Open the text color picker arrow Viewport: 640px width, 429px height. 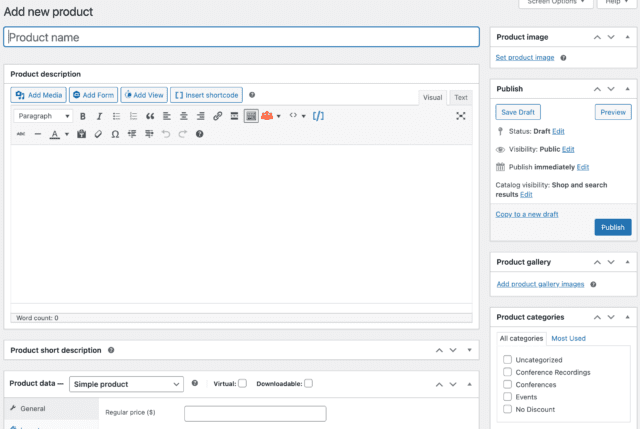(x=67, y=134)
